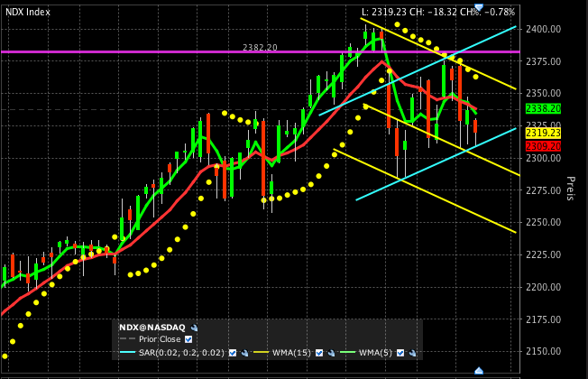588x379 pixels.
Task: Open WMA(5) settings wrench icon
Action: point(412,353)
